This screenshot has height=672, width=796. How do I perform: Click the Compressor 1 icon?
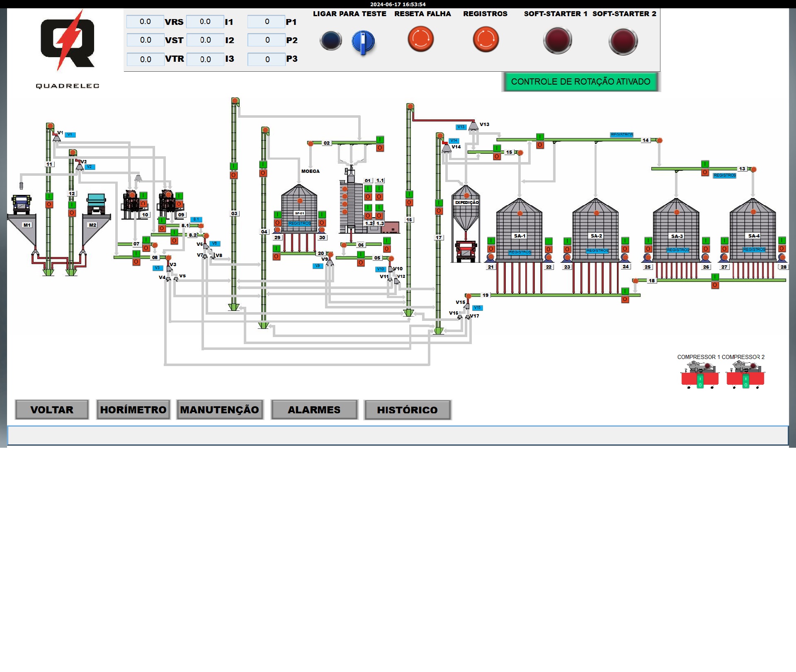point(700,375)
